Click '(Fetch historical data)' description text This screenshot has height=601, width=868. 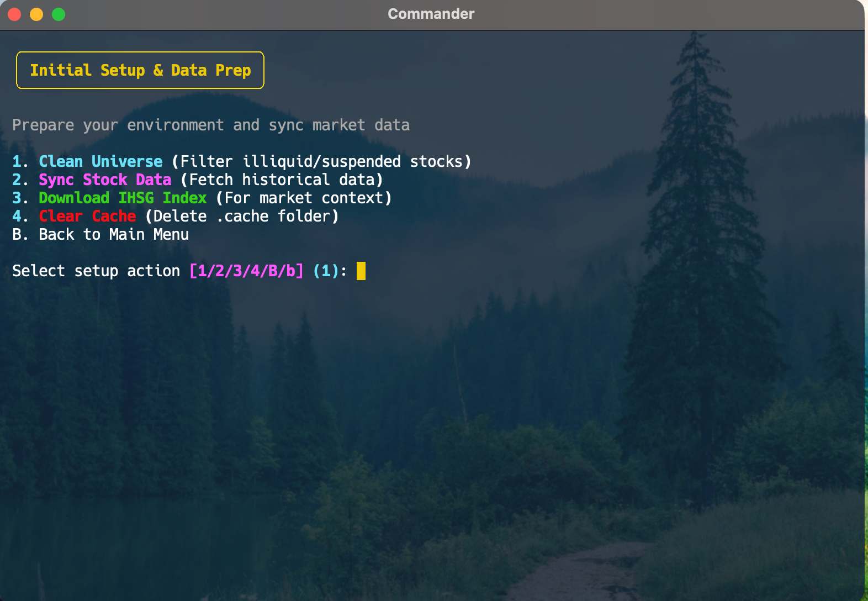point(282,180)
